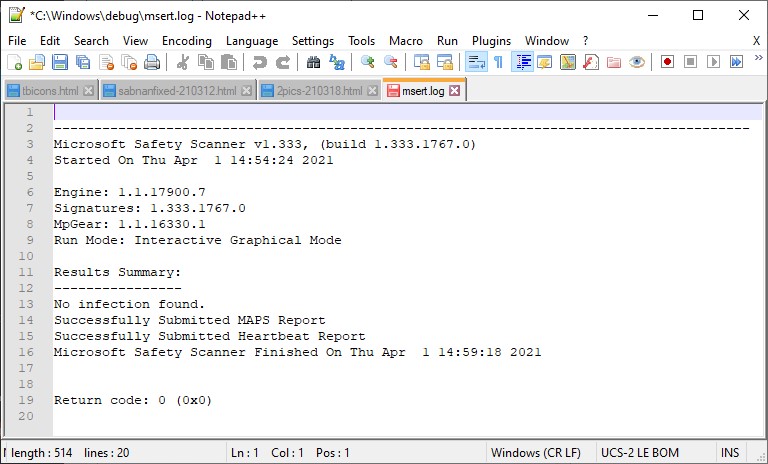Open the Tools menu
Image resolution: width=768 pixels, height=464 pixels.
coord(361,41)
